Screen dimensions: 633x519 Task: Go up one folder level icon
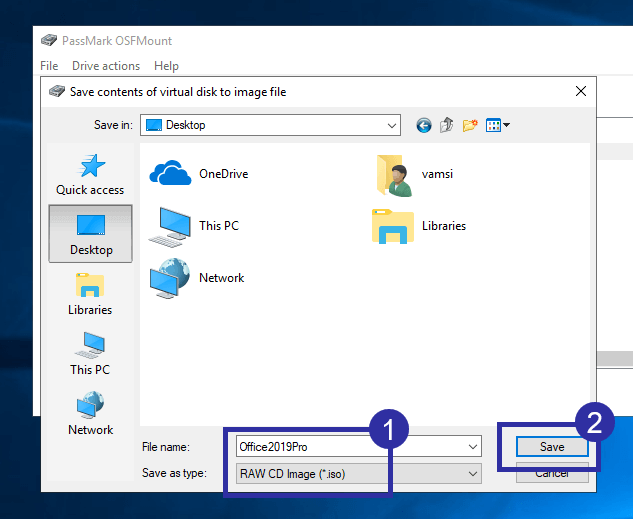tap(446, 125)
